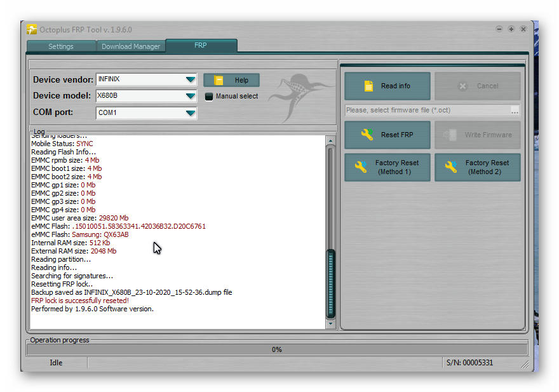This screenshot has width=559, height=392.
Task: Click the COM1 port field
Action: point(146,112)
